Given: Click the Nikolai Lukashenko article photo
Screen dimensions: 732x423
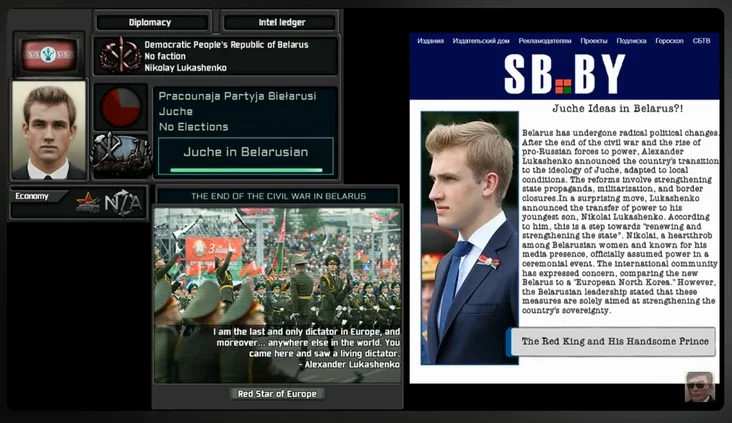Looking at the screenshot, I should tap(470, 238).
